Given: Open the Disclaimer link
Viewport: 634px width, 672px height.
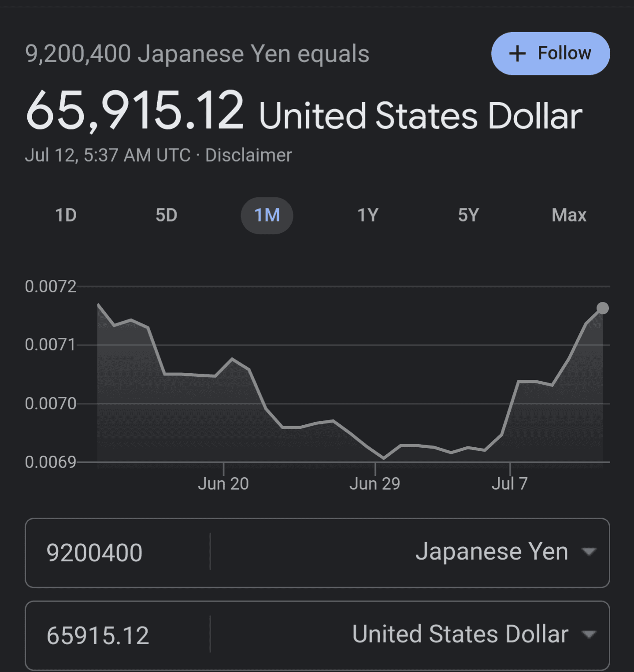Looking at the screenshot, I should [248, 155].
